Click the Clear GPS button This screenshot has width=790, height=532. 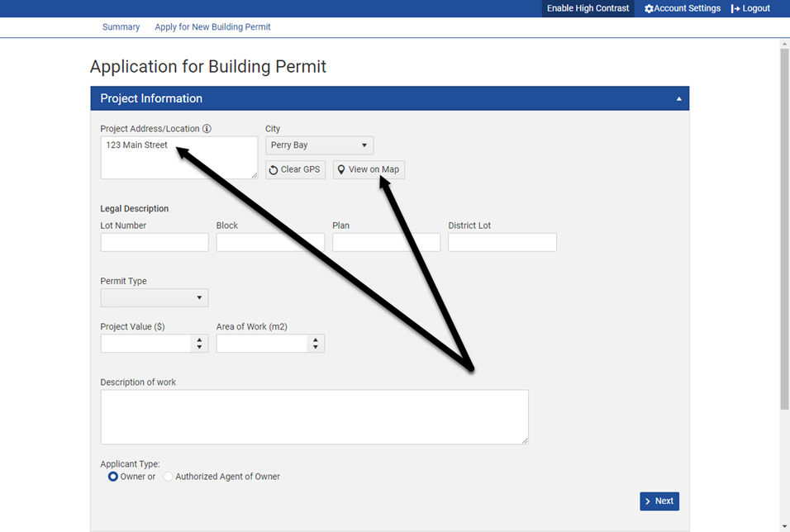[295, 169]
